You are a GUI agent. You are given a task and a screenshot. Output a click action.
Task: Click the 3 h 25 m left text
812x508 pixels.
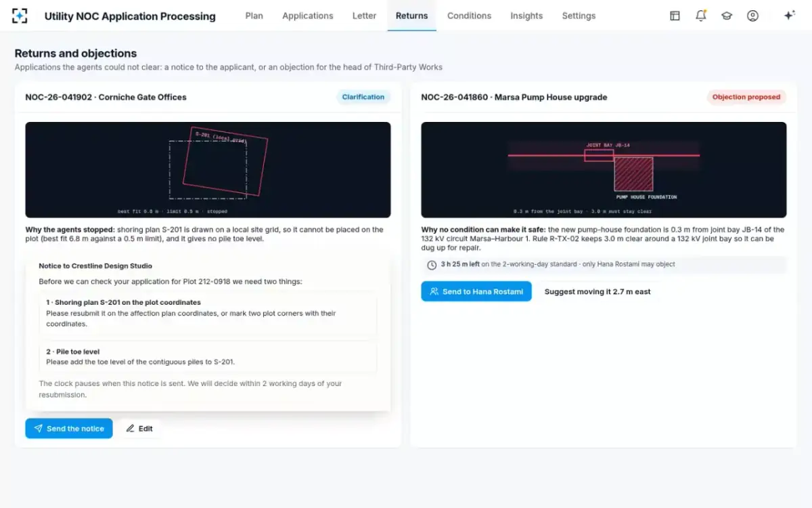(x=460, y=264)
